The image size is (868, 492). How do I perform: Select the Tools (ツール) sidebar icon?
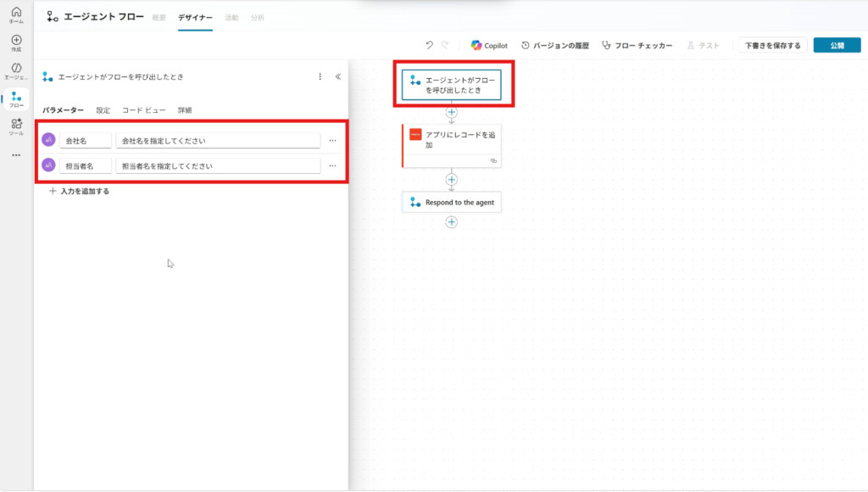pyautogui.click(x=16, y=126)
